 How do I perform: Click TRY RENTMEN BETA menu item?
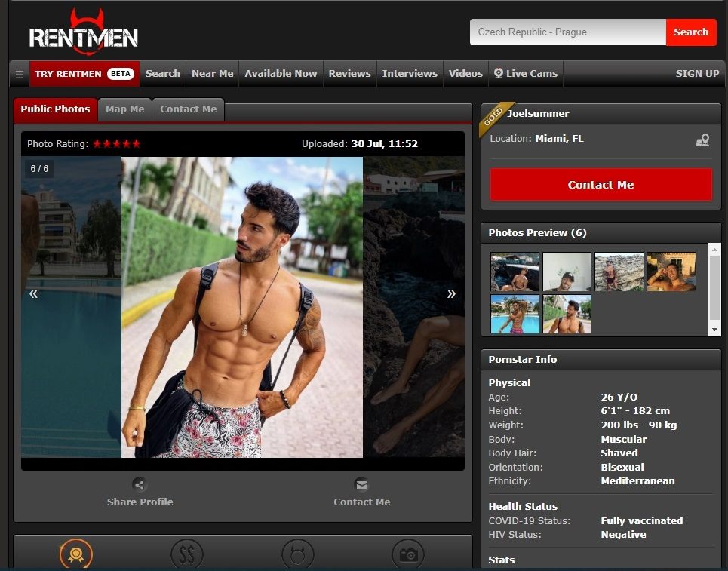[84, 74]
